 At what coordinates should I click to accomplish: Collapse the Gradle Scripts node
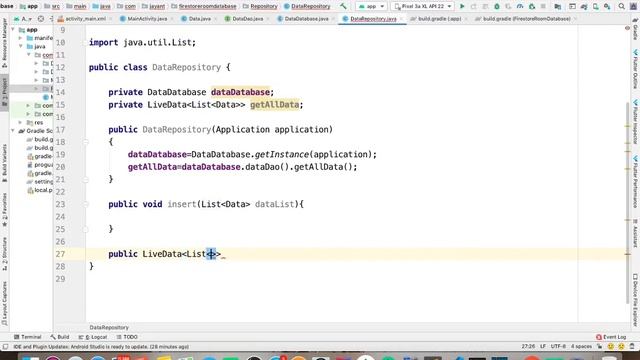pyautogui.click(x=13, y=131)
